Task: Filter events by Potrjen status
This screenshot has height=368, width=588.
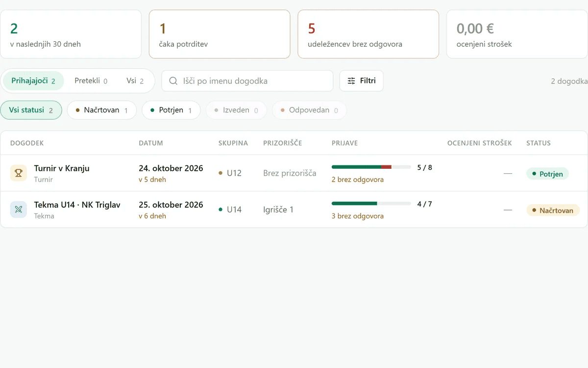Action: [x=171, y=110]
